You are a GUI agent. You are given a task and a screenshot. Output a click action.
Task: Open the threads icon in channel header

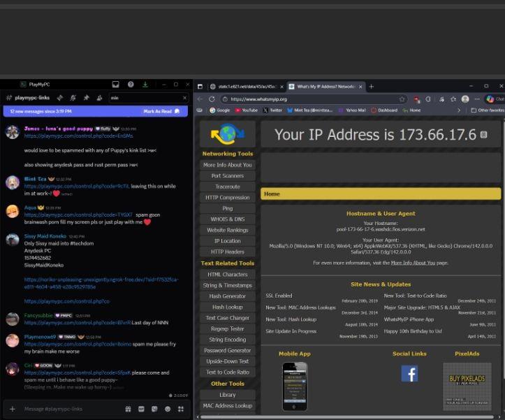(59, 98)
